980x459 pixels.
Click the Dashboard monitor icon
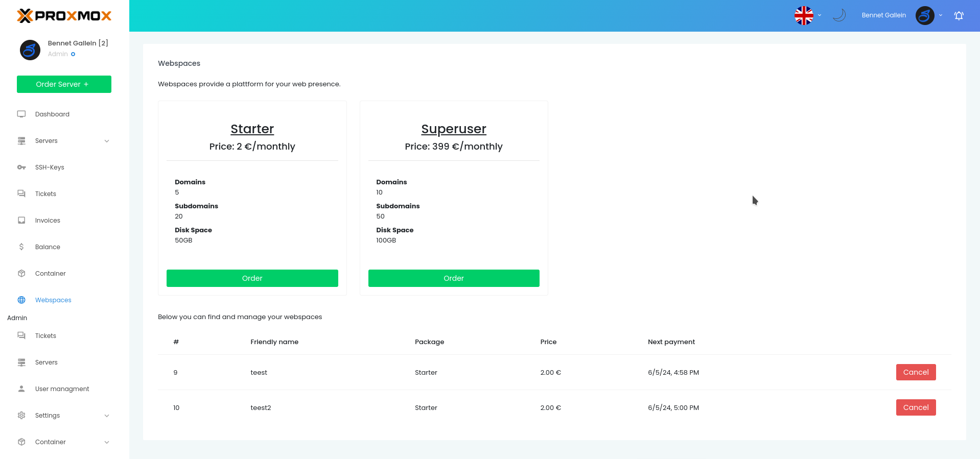point(21,114)
